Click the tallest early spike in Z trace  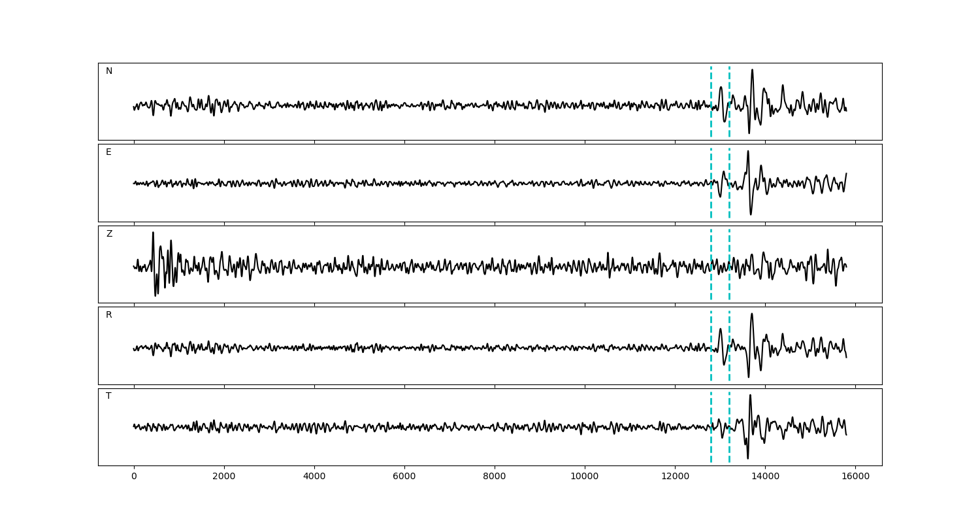point(153,233)
